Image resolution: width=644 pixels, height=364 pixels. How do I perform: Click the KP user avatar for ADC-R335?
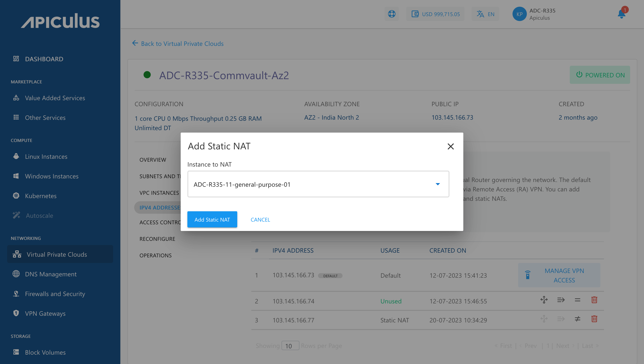coord(519,14)
